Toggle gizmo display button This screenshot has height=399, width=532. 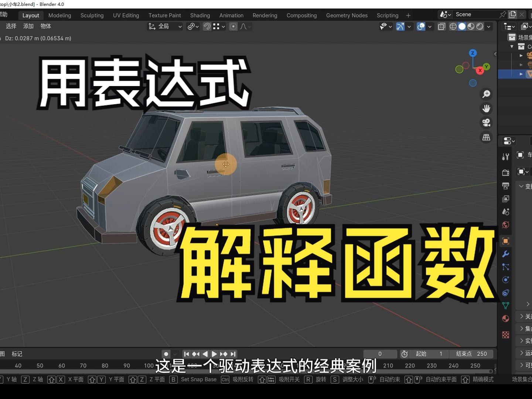click(400, 26)
